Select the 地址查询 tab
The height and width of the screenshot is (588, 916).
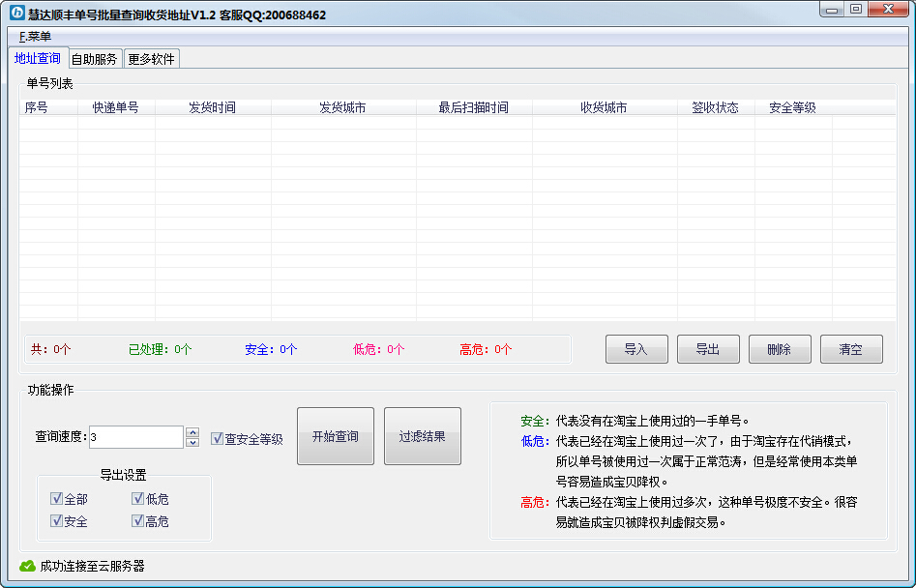click(x=38, y=58)
